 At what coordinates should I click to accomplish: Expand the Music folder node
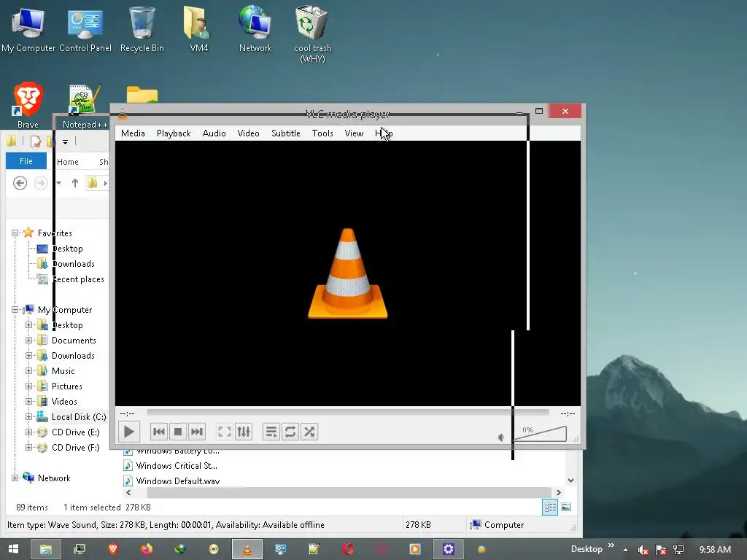tap(28, 370)
